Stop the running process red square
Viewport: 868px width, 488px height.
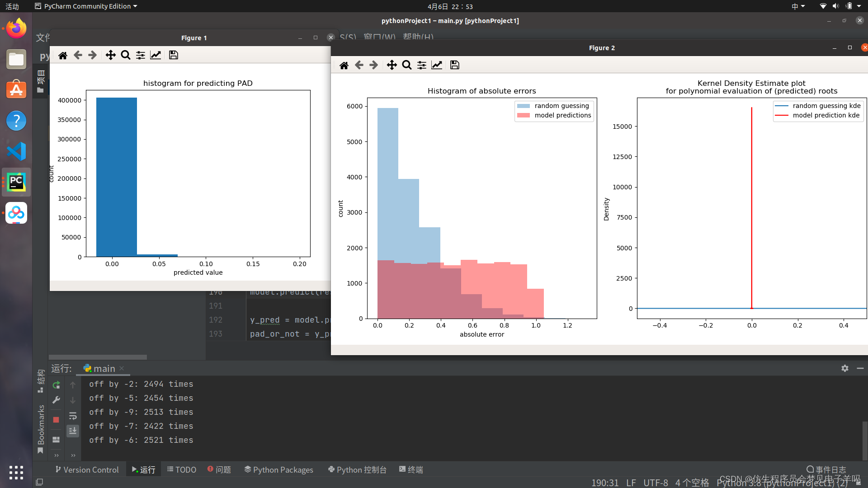tap(56, 420)
